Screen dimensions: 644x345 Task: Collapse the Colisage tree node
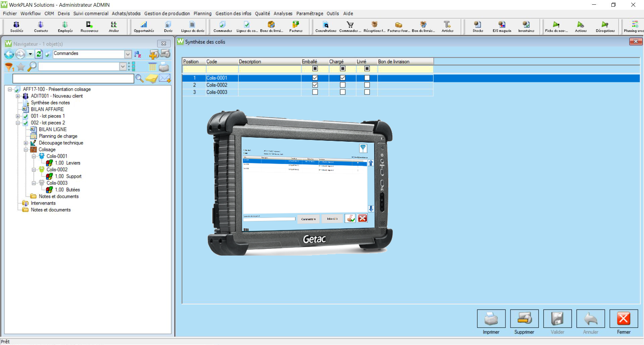point(26,150)
